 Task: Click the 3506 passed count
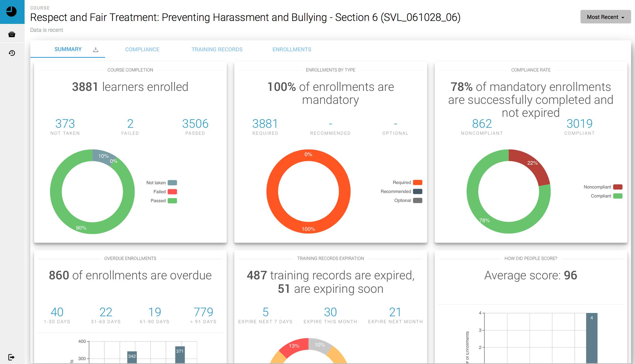(195, 124)
